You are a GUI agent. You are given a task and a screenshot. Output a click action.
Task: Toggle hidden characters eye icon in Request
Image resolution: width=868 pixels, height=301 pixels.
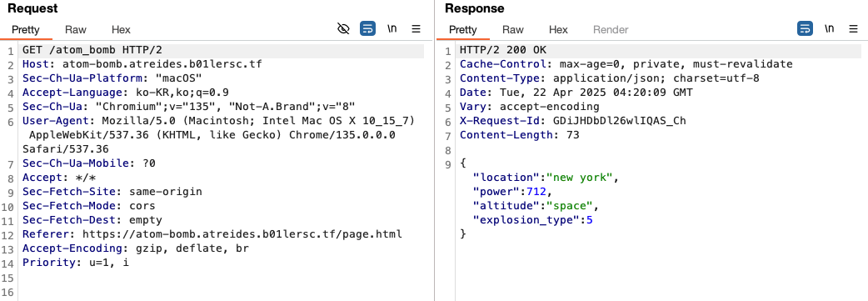click(343, 29)
